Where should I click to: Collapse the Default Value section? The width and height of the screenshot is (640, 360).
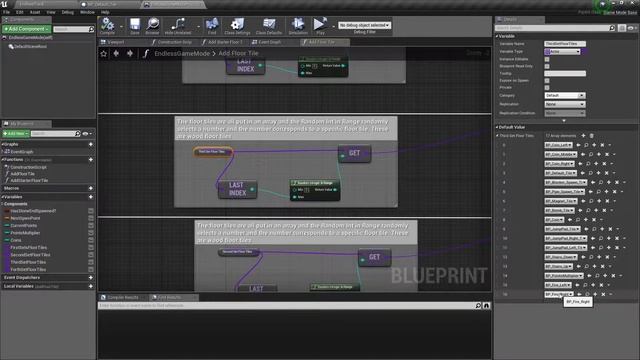(x=497, y=127)
